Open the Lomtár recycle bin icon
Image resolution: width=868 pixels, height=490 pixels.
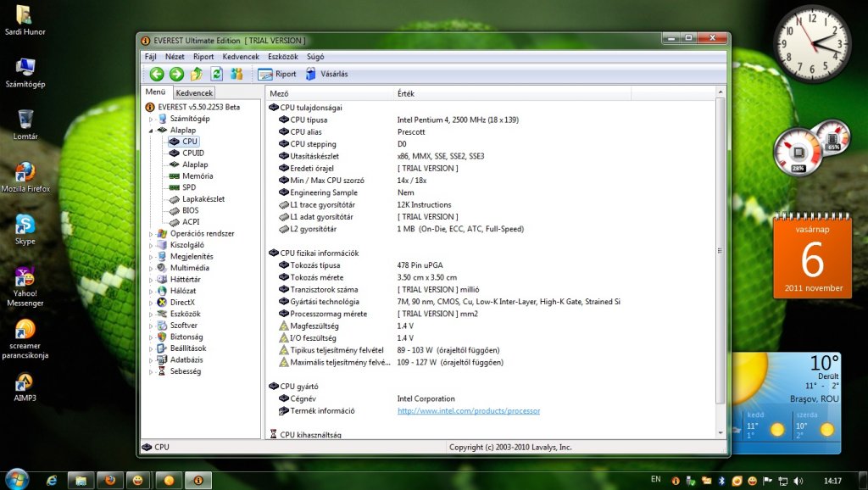click(25, 125)
